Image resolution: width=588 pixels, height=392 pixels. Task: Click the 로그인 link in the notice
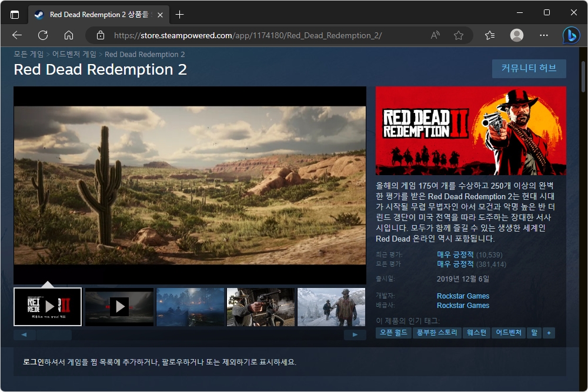pos(34,362)
